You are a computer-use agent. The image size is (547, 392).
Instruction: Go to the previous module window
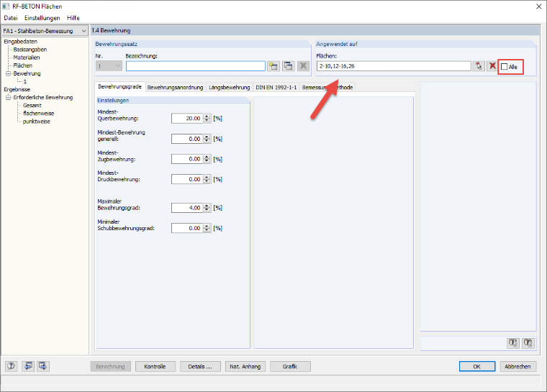pyautogui.click(x=28, y=366)
